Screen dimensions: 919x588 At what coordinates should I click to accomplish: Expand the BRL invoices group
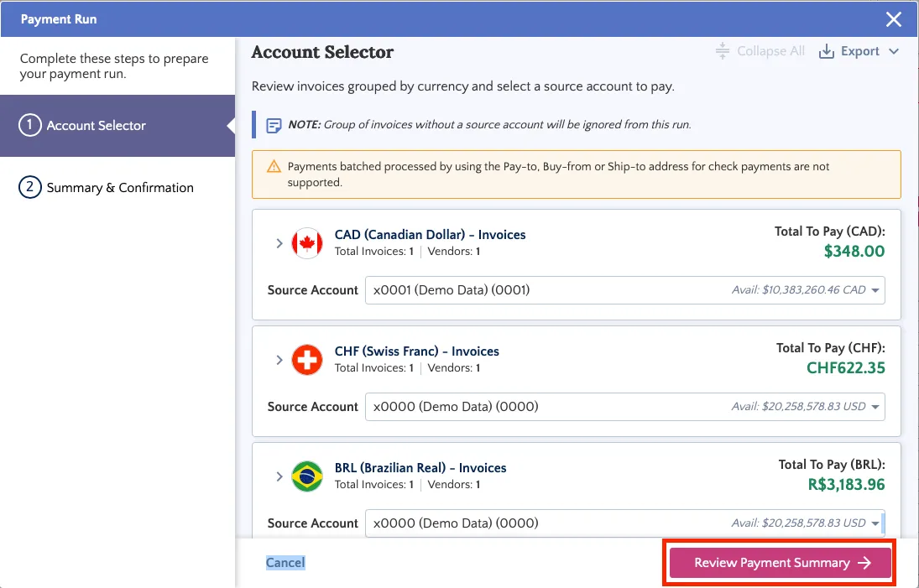click(279, 476)
